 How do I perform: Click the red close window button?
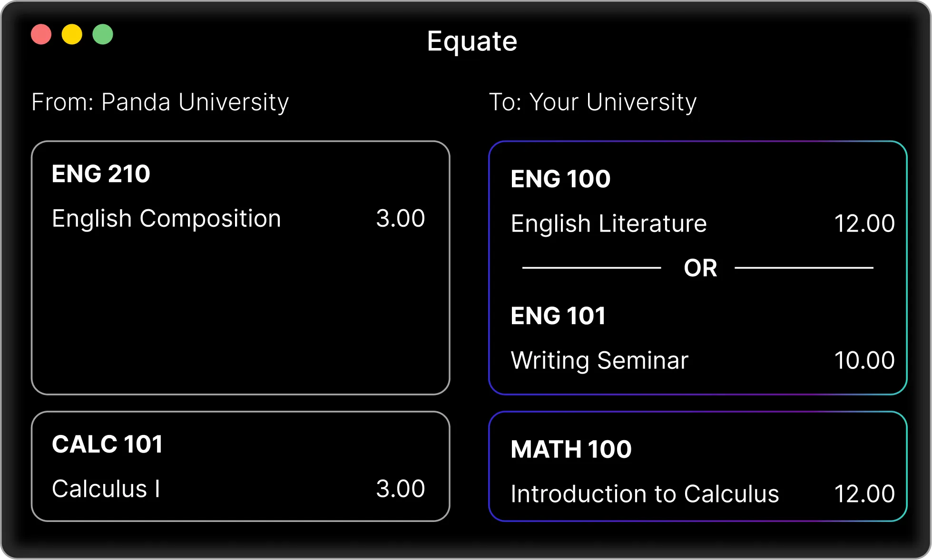pos(41,35)
